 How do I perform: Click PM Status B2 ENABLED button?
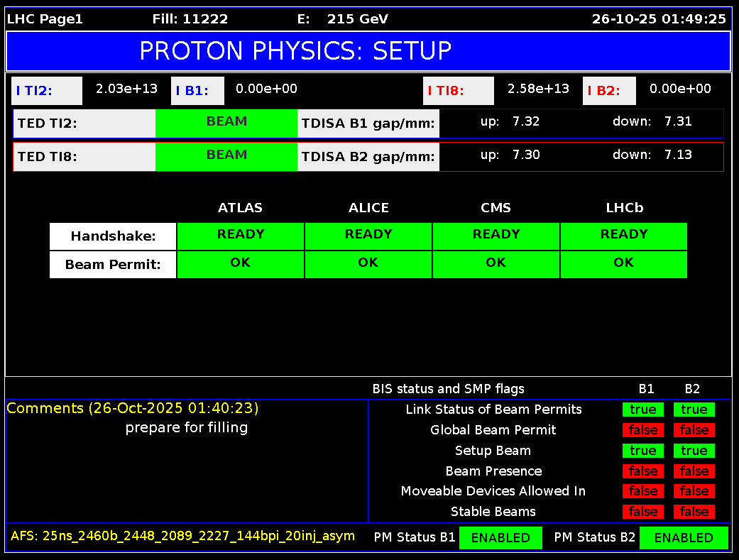pyautogui.click(x=684, y=538)
